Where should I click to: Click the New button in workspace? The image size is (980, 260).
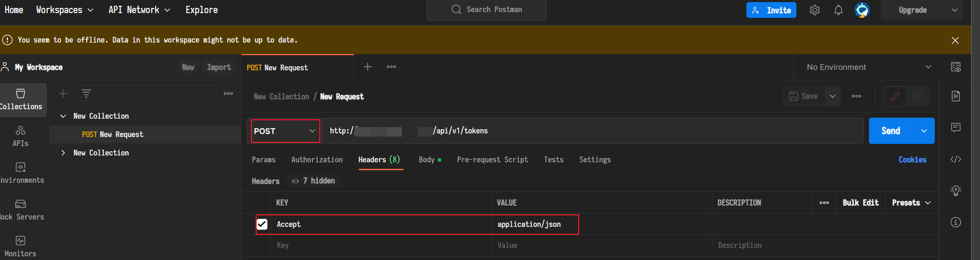pyautogui.click(x=188, y=67)
